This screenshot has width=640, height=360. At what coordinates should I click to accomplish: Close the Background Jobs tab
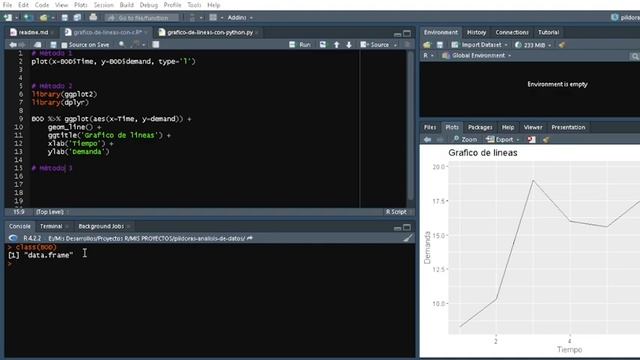tap(128, 227)
